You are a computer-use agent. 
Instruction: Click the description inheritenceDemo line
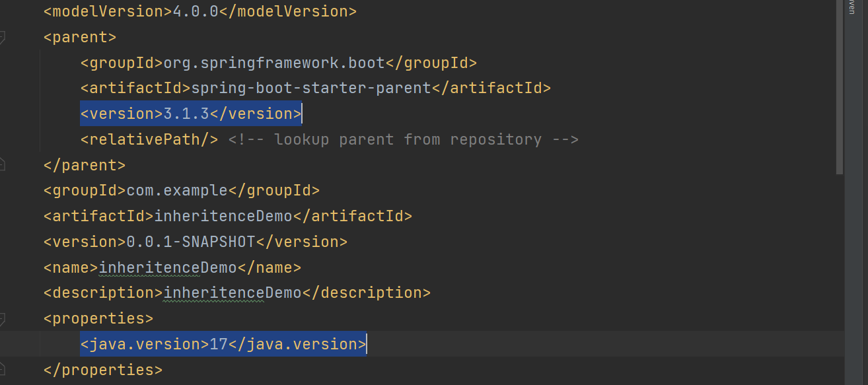point(237,293)
